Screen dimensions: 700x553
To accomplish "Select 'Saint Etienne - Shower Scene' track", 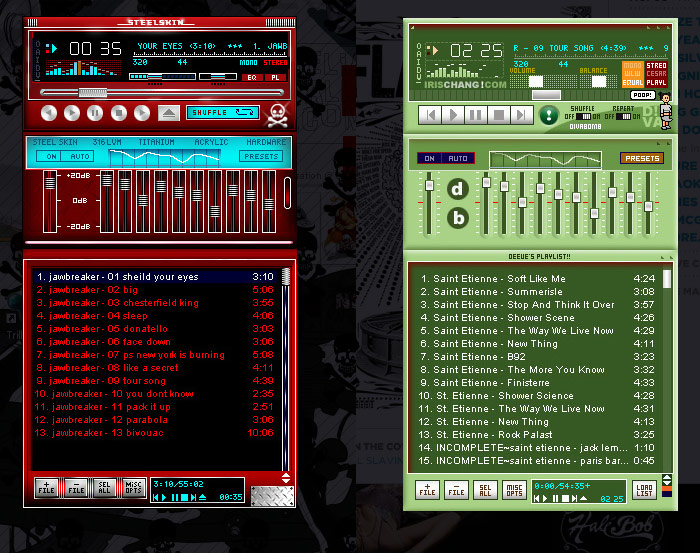I will coord(536,317).
